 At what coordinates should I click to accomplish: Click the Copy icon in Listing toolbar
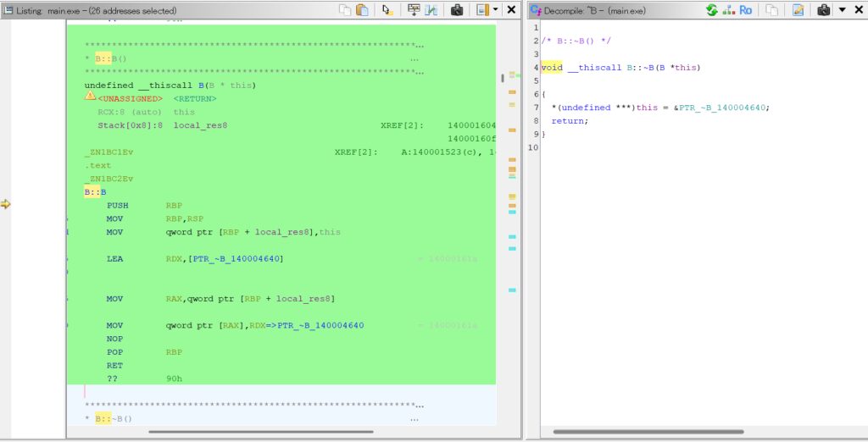pos(345,10)
